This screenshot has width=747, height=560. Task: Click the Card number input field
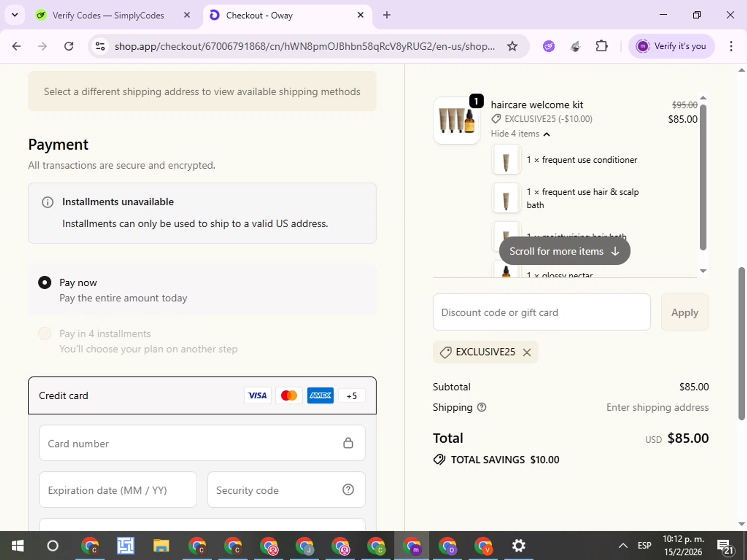tap(202, 443)
